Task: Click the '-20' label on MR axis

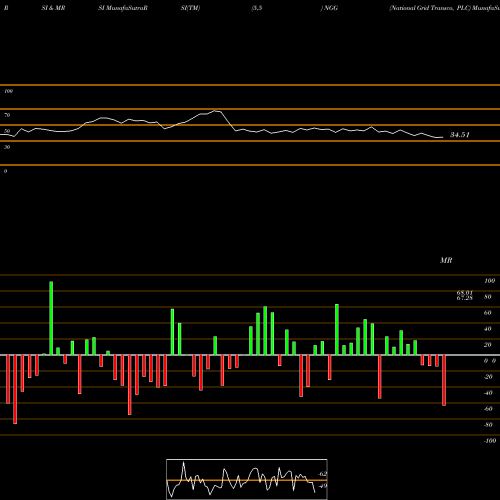Action: 488,377
